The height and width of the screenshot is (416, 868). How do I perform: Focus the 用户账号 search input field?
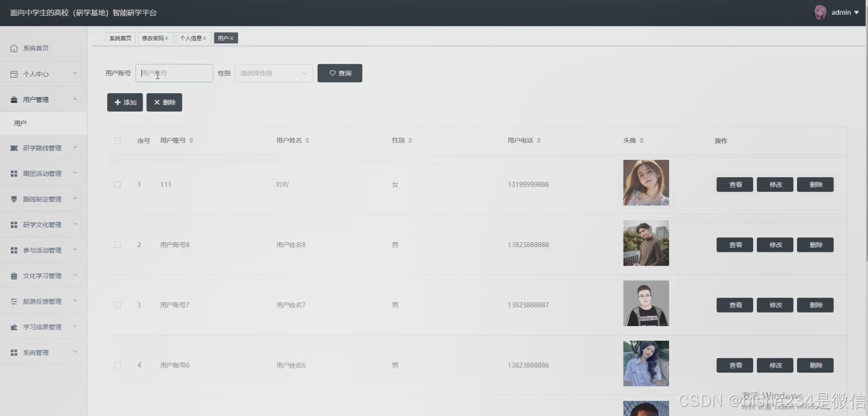tap(174, 73)
